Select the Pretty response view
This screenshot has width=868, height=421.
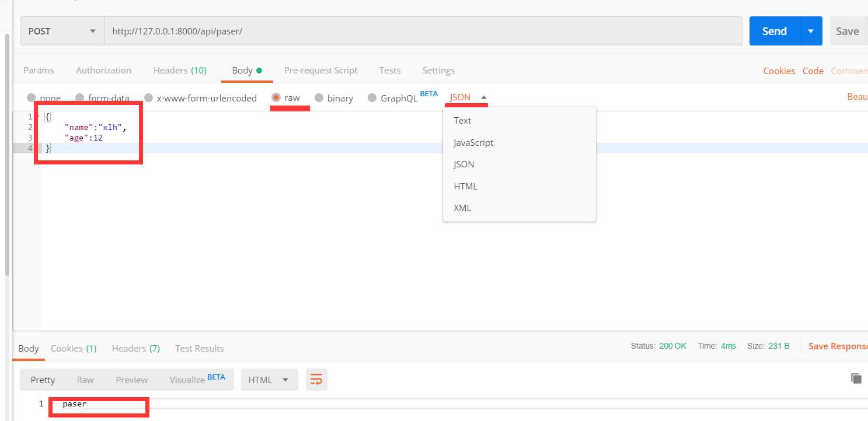[x=43, y=380]
